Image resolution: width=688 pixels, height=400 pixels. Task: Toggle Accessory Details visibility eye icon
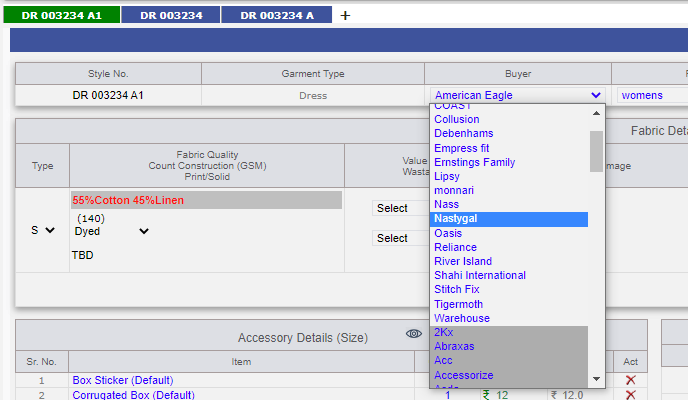pyautogui.click(x=414, y=334)
